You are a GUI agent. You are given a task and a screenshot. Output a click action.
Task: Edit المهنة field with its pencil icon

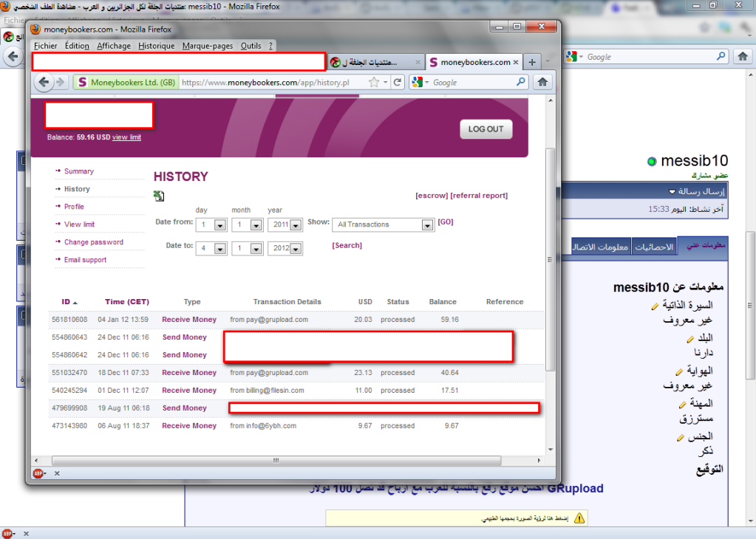[682, 405]
